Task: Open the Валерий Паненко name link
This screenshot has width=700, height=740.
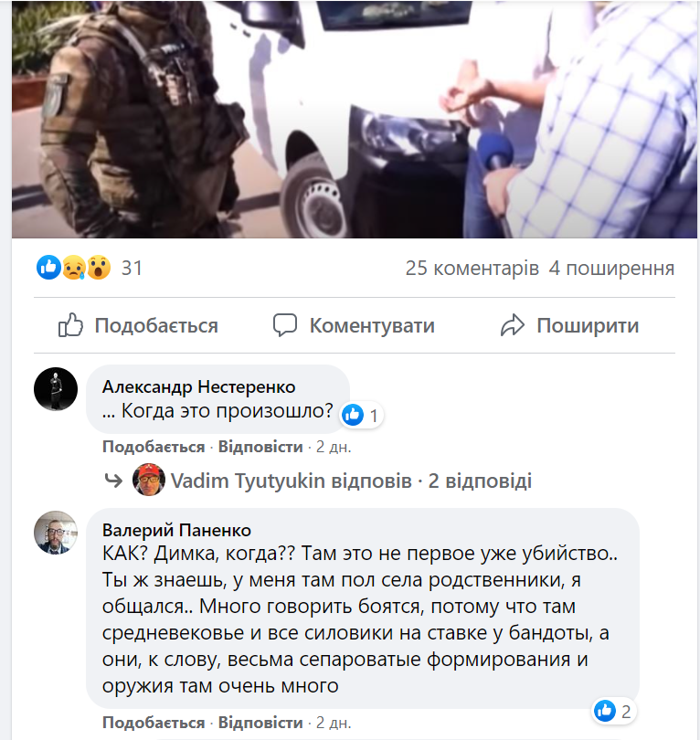Action: [176, 530]
